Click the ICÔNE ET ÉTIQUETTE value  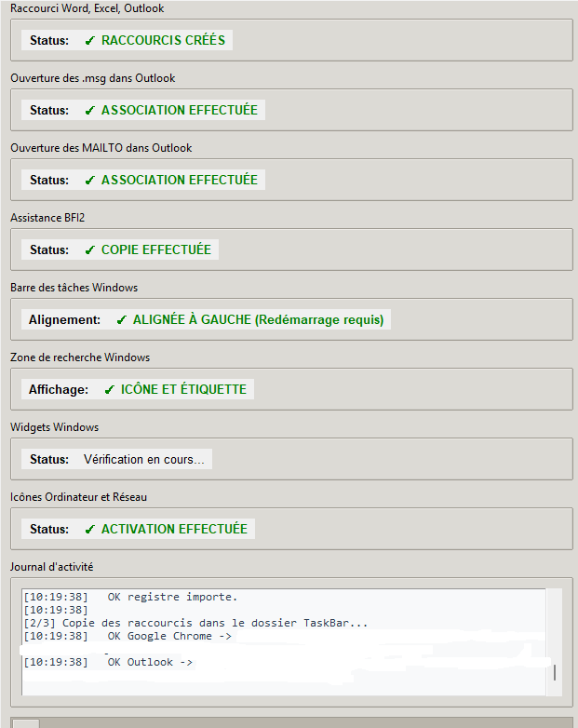point(184,389)
